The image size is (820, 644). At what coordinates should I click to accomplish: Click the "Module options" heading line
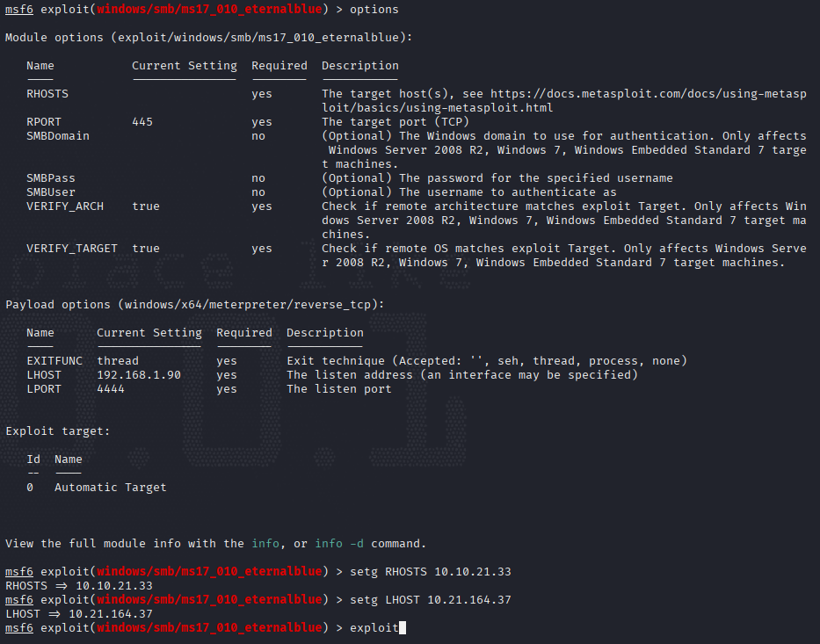pos(208,38)
